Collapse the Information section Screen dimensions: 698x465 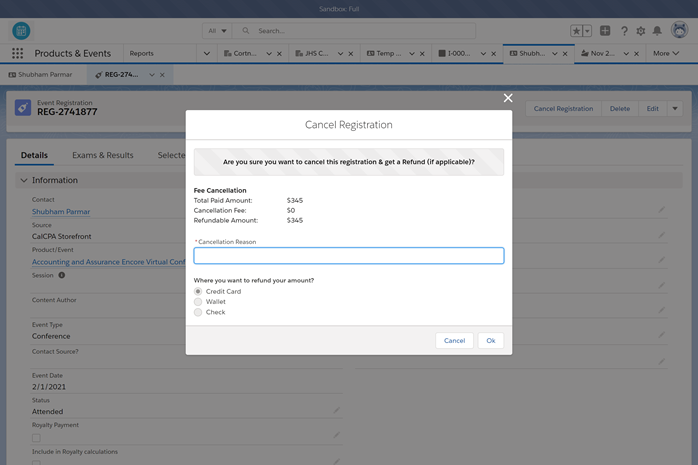click(x=24, y=181)
